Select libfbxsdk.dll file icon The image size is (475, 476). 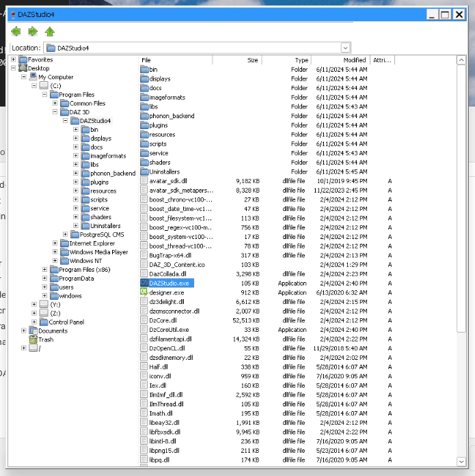click(144, 432)
